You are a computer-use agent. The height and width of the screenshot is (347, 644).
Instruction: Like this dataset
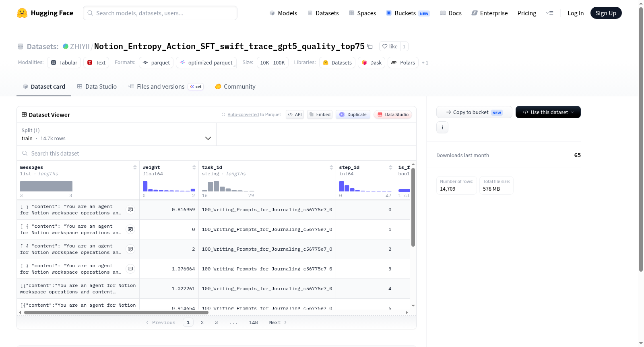pos(390,46)
